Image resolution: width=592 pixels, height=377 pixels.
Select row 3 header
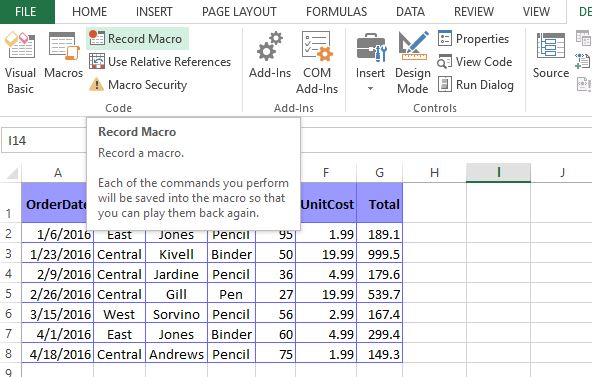pos(11,254)
